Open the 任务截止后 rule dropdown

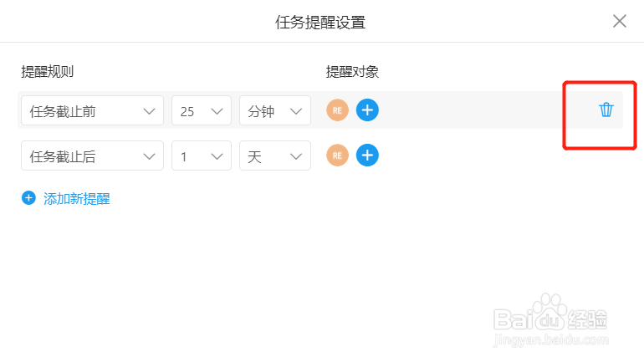pyautogui.click(x=92, y=156)
